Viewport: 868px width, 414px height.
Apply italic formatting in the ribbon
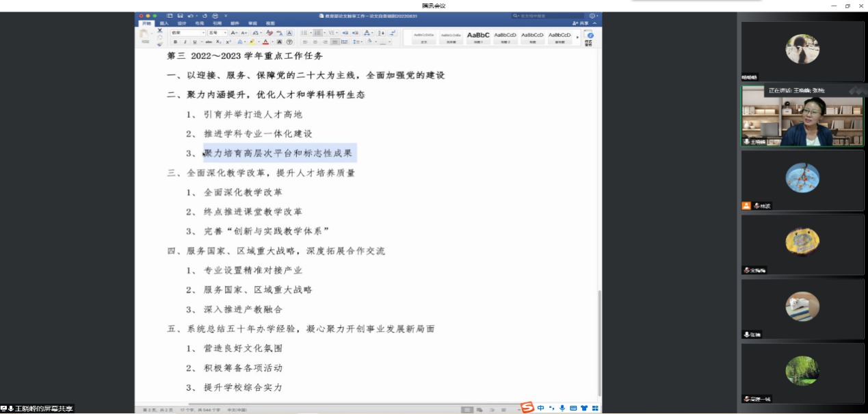(x=185, y=42)
